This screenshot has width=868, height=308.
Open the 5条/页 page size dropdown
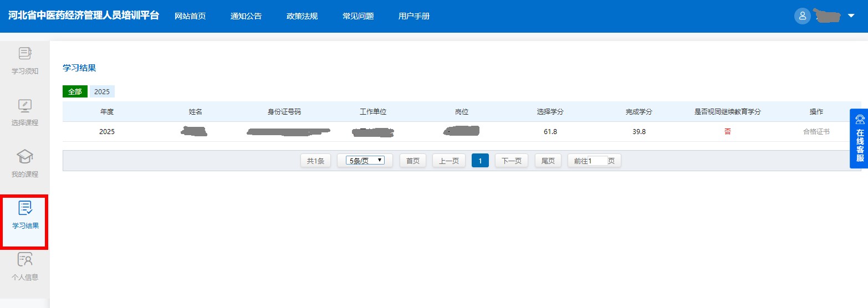(365, 161)
